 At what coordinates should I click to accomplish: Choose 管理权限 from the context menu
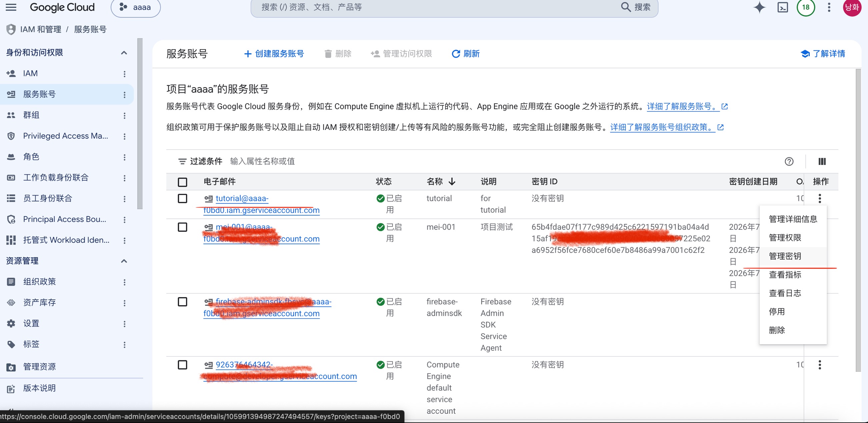793,237
